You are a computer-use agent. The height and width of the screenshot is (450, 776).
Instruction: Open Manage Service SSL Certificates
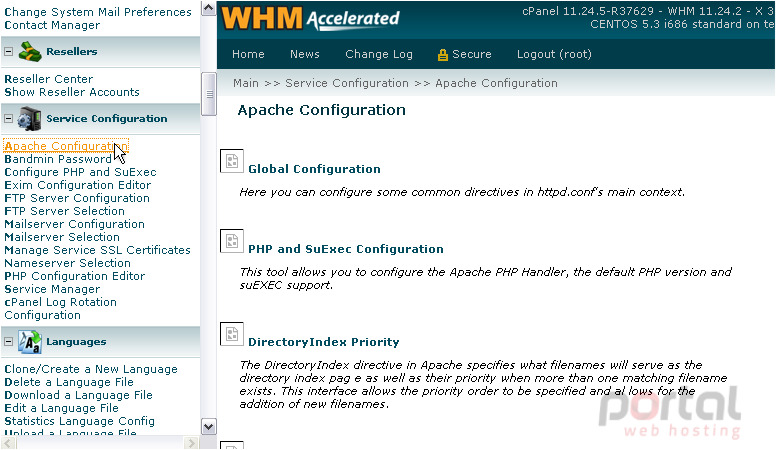point(97,250)
